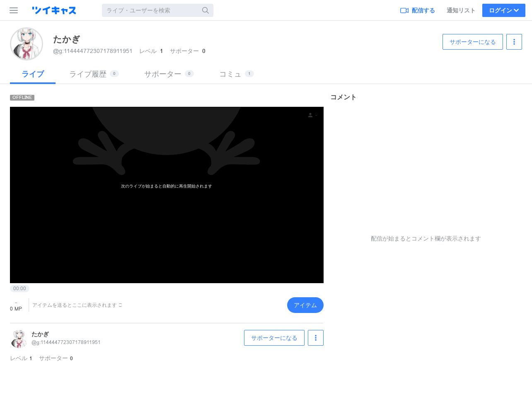Click the offline video player area

coord(167,195)
